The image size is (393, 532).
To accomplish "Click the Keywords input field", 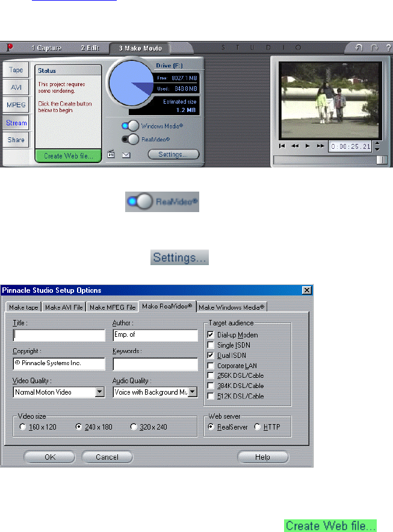I will (155, 363).
